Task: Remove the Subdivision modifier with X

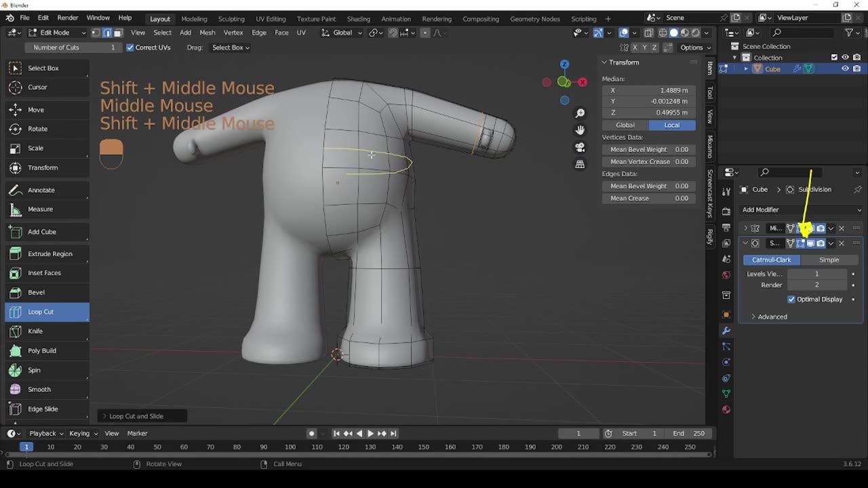Action: pos(842,243)
